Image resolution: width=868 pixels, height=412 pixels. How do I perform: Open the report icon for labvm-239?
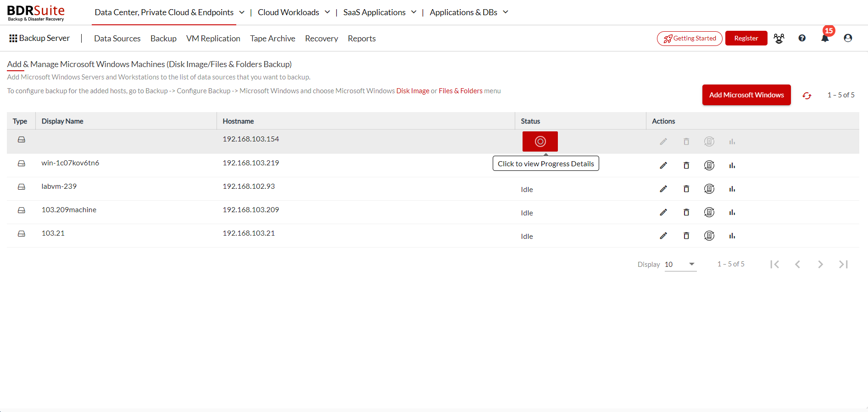[709, 189]
